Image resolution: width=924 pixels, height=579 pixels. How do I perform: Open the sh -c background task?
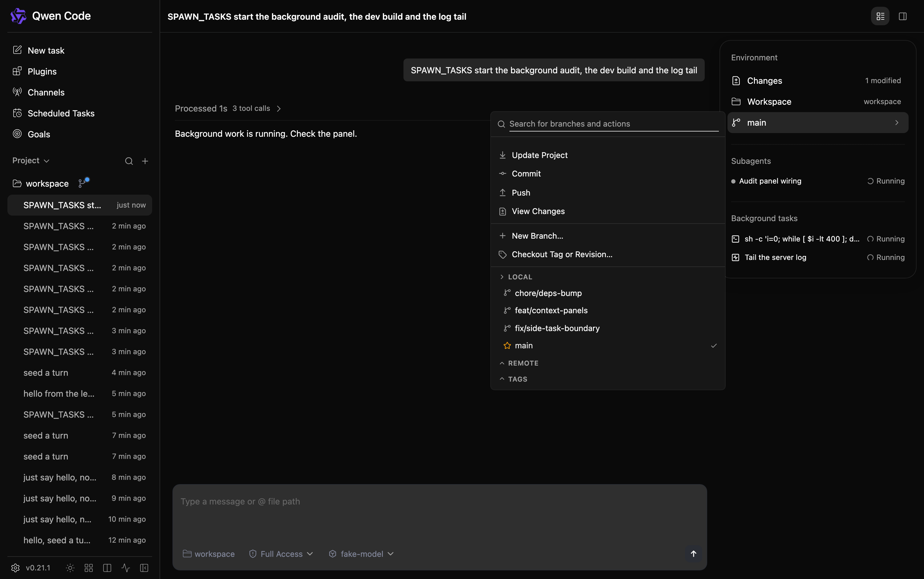tap(817, 239)
